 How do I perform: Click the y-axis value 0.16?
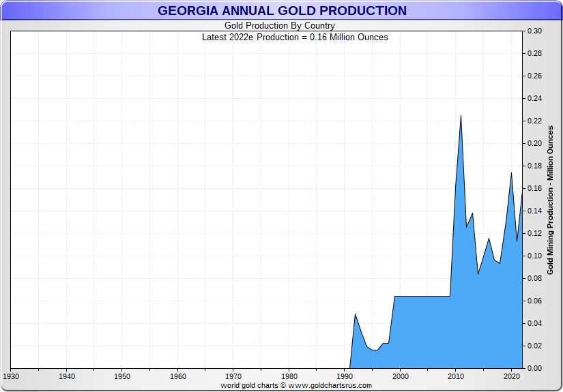coord(534,188)
